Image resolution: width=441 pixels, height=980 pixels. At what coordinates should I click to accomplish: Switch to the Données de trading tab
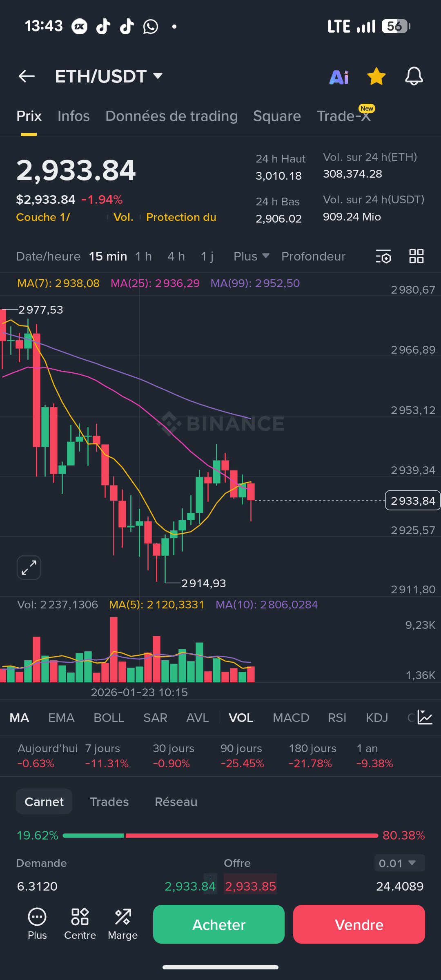171,116
